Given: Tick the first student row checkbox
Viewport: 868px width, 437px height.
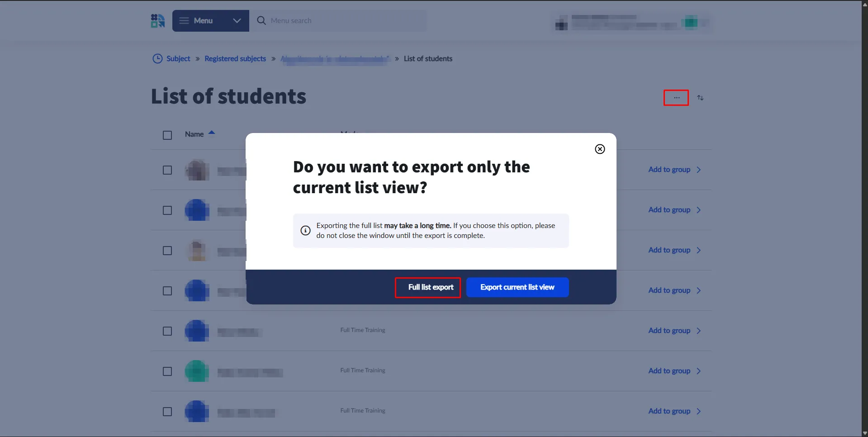Looking at the screenshot, I should (167, 170).
